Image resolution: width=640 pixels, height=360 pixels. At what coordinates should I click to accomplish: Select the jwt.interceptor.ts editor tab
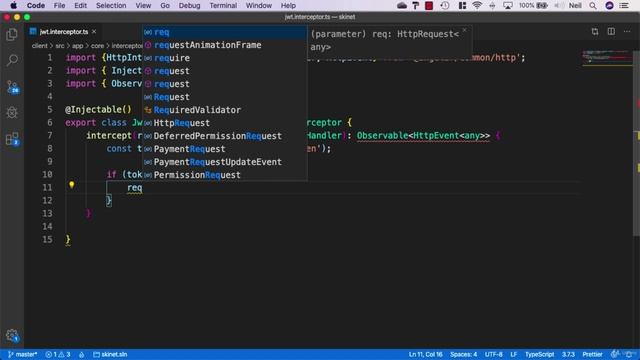coord(63,31)
